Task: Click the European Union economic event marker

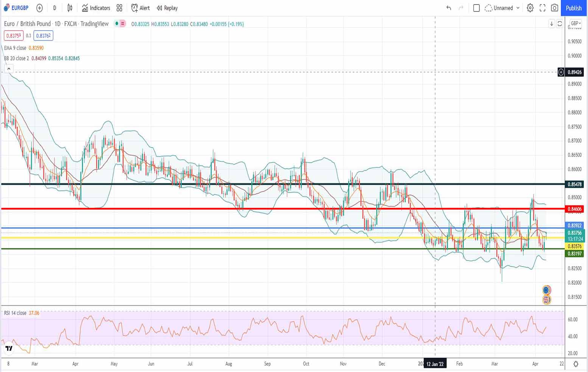Action: [x=546, y=290]
